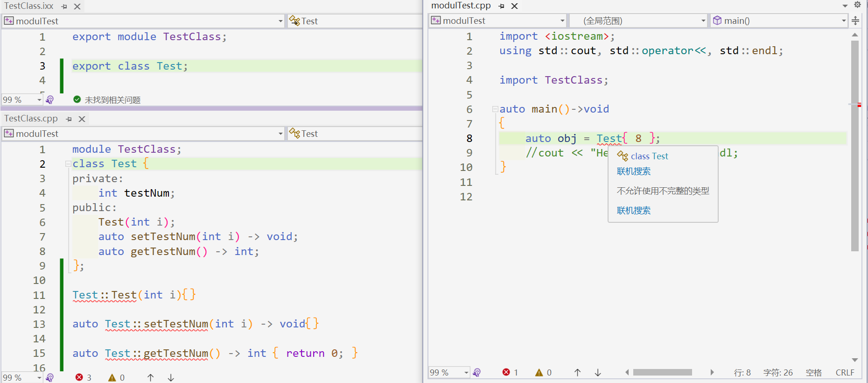Click the underlined Test in line 8

(609, 139)
